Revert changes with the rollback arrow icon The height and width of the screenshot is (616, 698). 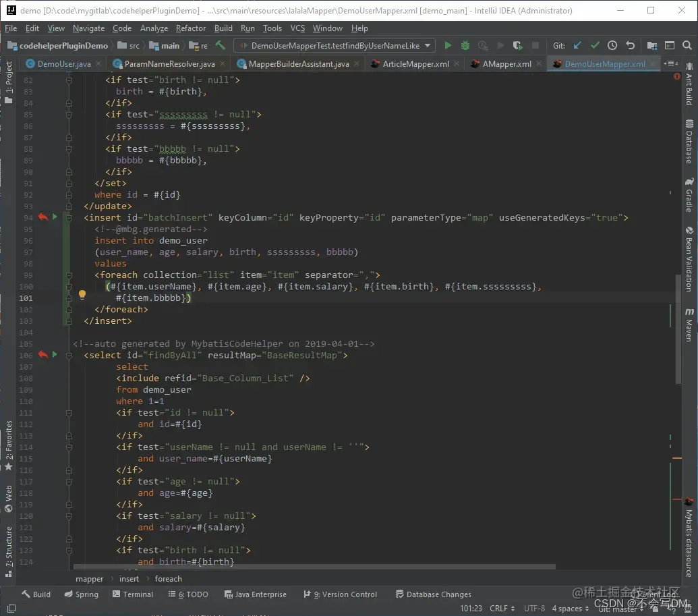[x=630, y=45]
